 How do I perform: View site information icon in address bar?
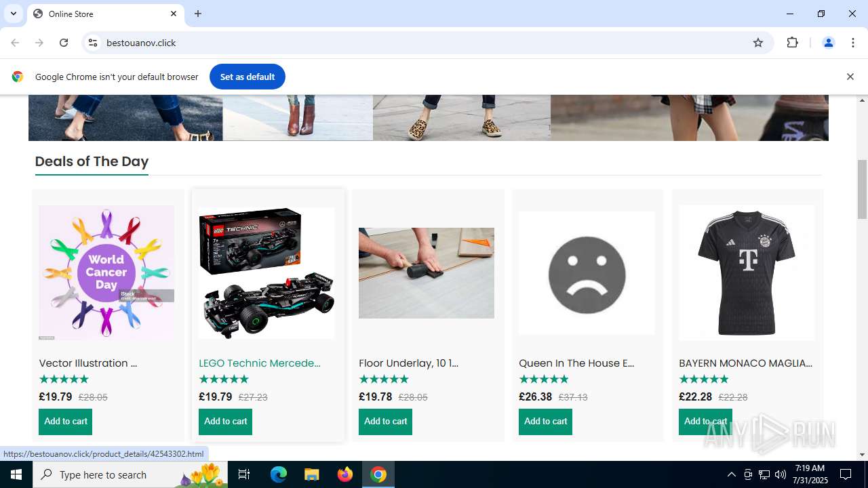94,43
